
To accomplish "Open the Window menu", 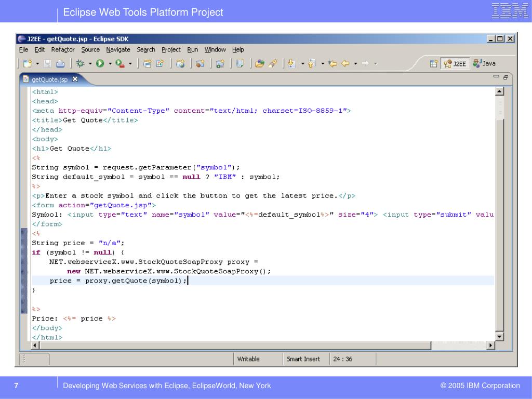I will point(215,49).
